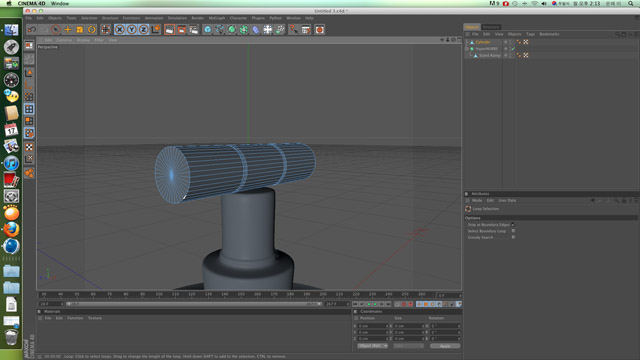Screen dimensions: 640x360
Task: Click the Apply button in Coordinates
Action: (x=445, y=346)
